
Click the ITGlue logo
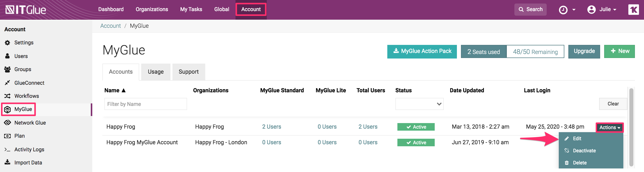point(26,10)
